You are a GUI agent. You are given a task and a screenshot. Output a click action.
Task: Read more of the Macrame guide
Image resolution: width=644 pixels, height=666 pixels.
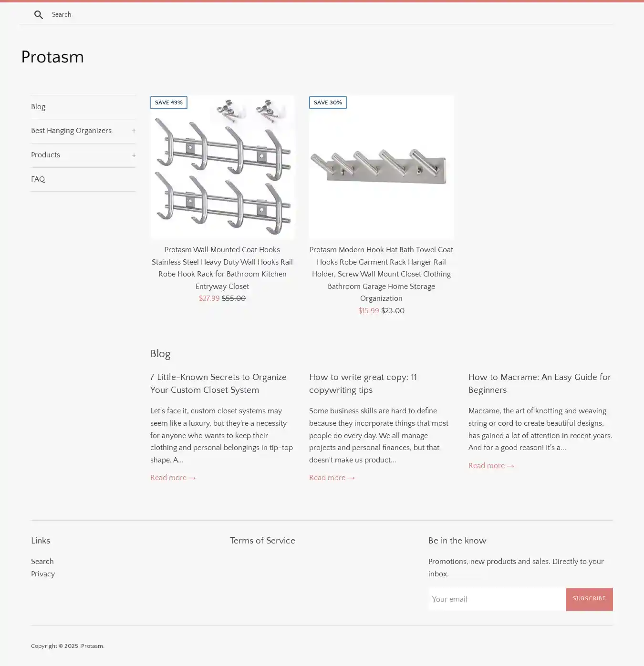[491, 466]
